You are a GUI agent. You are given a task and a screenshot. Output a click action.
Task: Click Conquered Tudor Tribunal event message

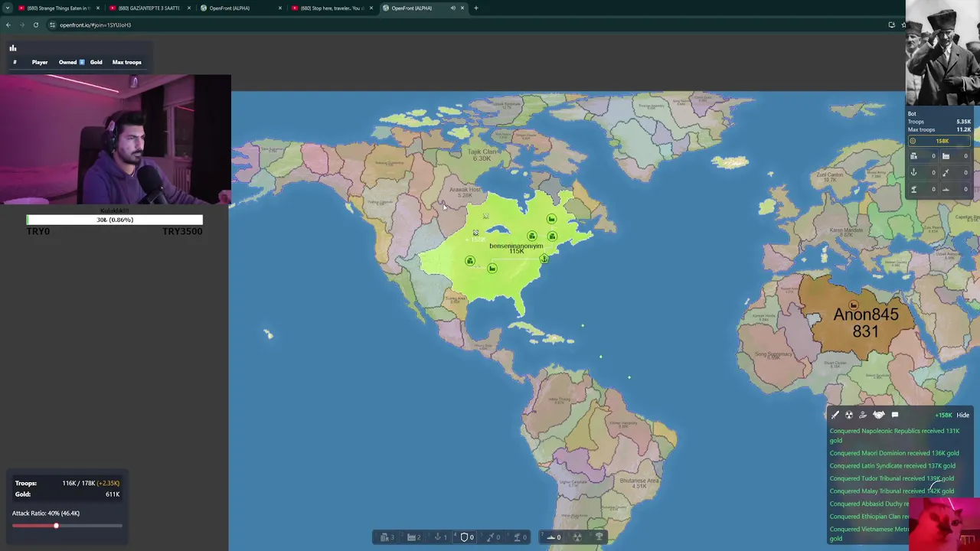[x=892, y=478]
